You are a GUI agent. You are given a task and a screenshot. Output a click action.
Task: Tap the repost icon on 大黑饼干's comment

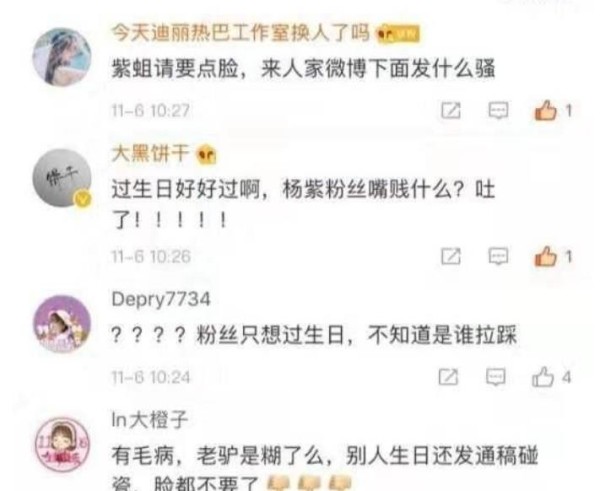pos(451,256)
